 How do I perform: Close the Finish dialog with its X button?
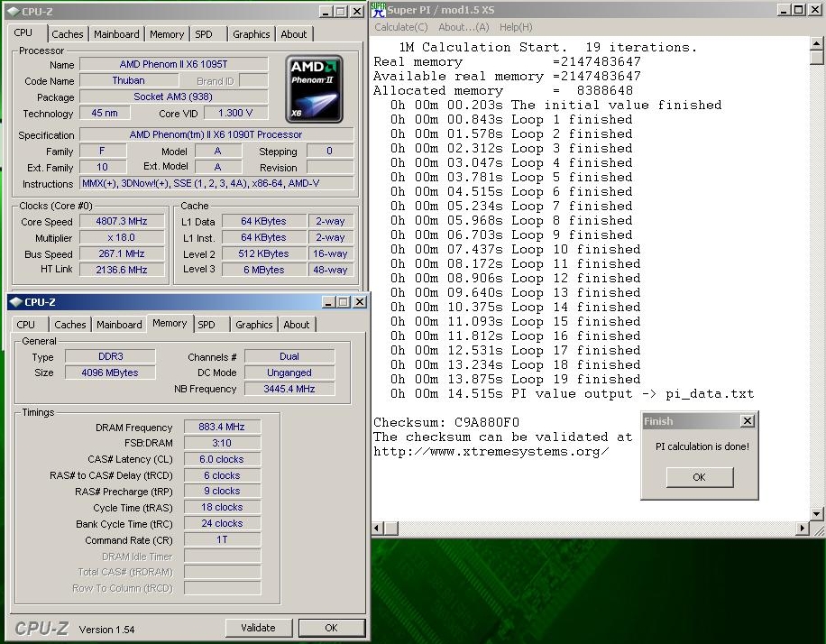click(747, 421)
